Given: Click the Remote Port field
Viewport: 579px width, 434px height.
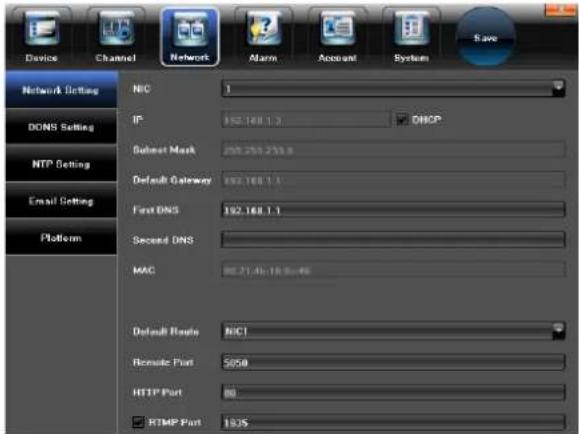Looking at the screenshot, I should click(393, 362).
